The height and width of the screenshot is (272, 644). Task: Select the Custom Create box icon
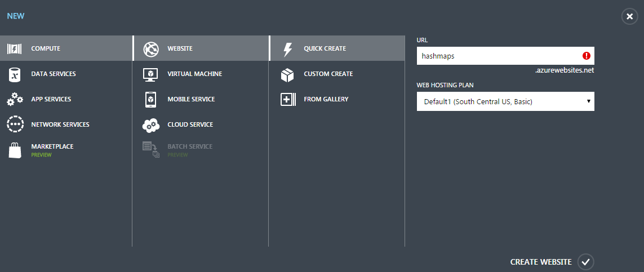click(x=287, y=74)
